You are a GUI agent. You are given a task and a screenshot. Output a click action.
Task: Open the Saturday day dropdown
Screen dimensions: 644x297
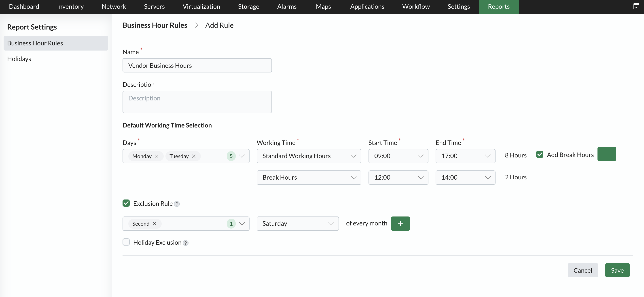(297, 223)
